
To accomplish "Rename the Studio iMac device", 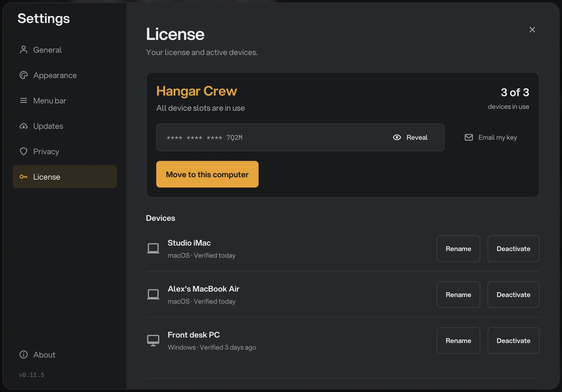I will pyautogui.click(x=458, y=249).
